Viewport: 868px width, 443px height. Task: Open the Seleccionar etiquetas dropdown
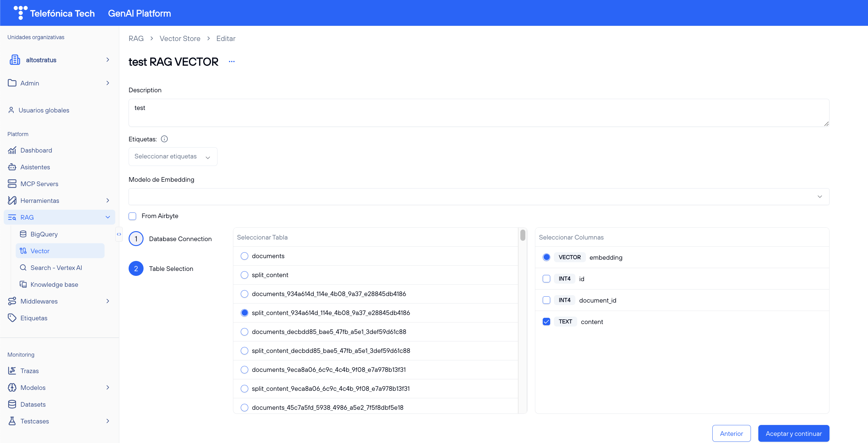[x=172, y=156]
